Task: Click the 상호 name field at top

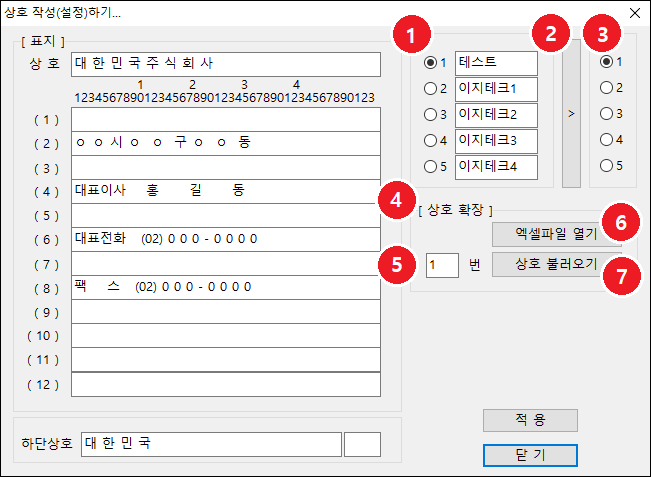Action: click(x=226, y=65)
